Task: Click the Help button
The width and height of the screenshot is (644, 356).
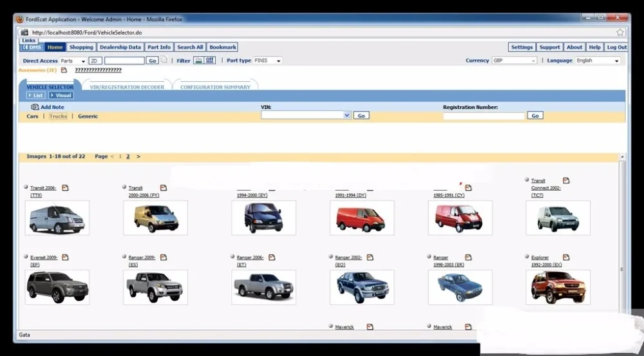Action: point(594,47)
